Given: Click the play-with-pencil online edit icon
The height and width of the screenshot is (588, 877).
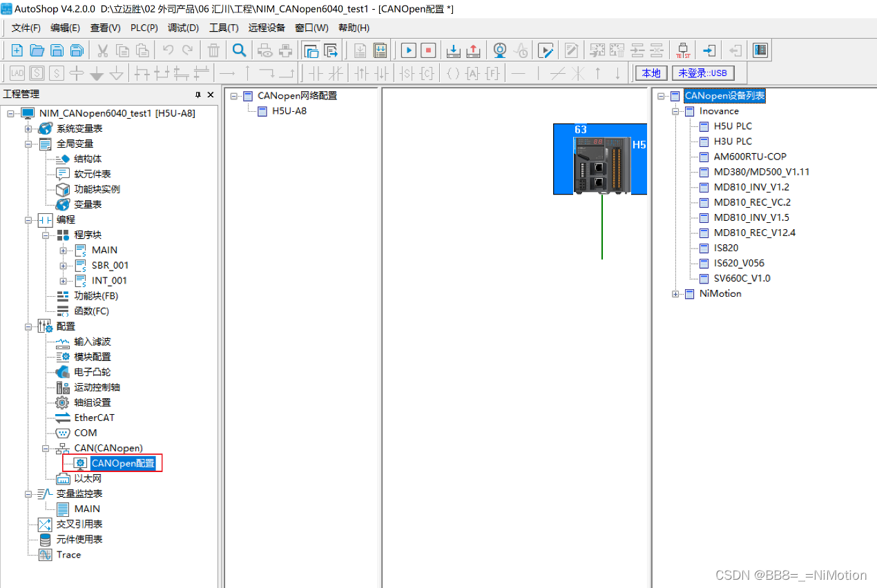Looking at the screenshot, I should click(546, 50).
